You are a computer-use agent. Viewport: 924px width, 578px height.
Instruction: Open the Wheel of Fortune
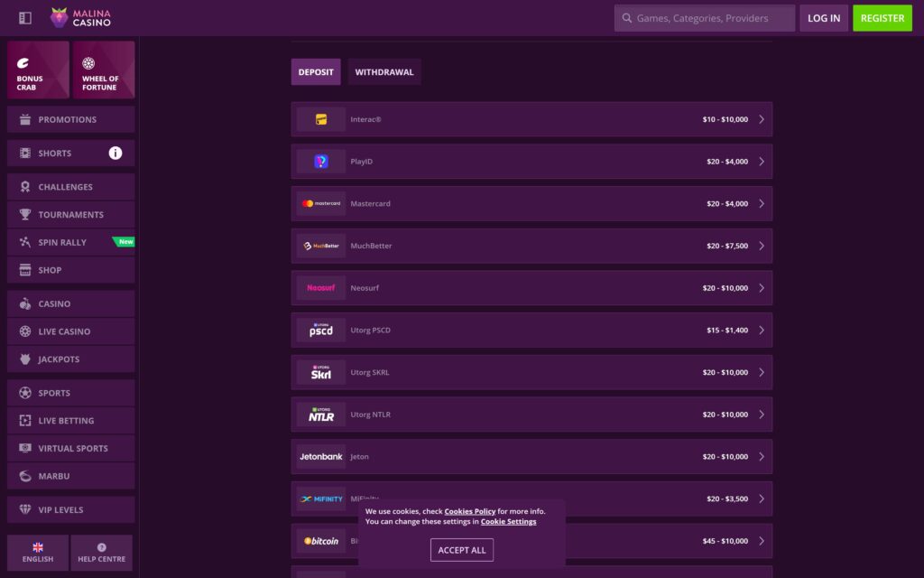[x=103, y=70]
